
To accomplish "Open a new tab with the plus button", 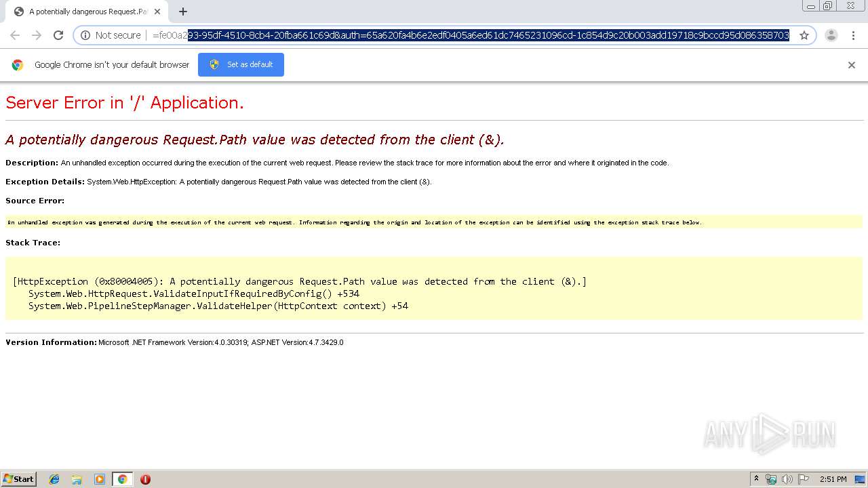I will [183, 12].
